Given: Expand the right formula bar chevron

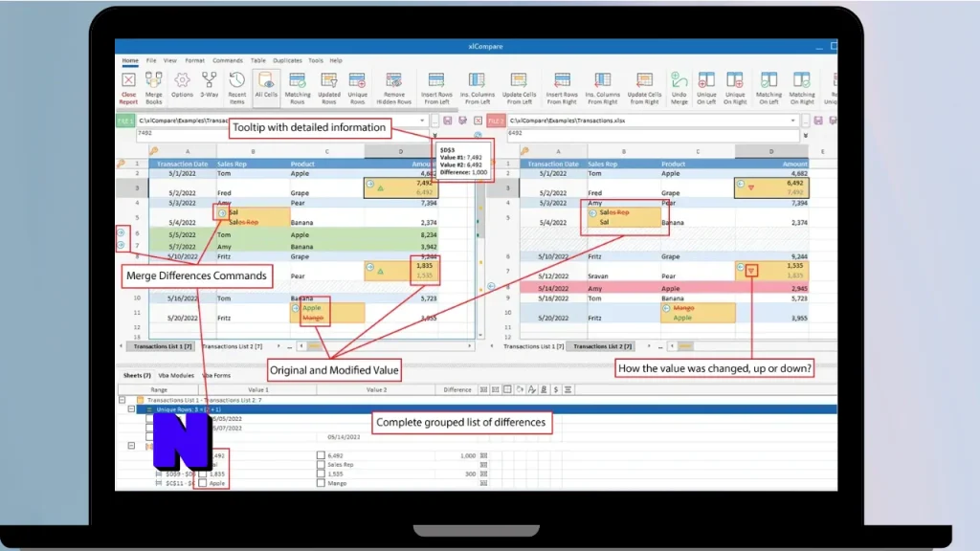Looking at the screenshot, I should [x=806, y=135].
